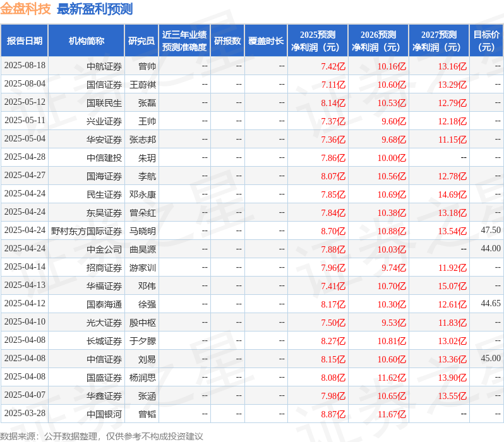Click the 2026预测净利润 column header
This screenshot has height=442, width=504.
(x=378, y=41)
